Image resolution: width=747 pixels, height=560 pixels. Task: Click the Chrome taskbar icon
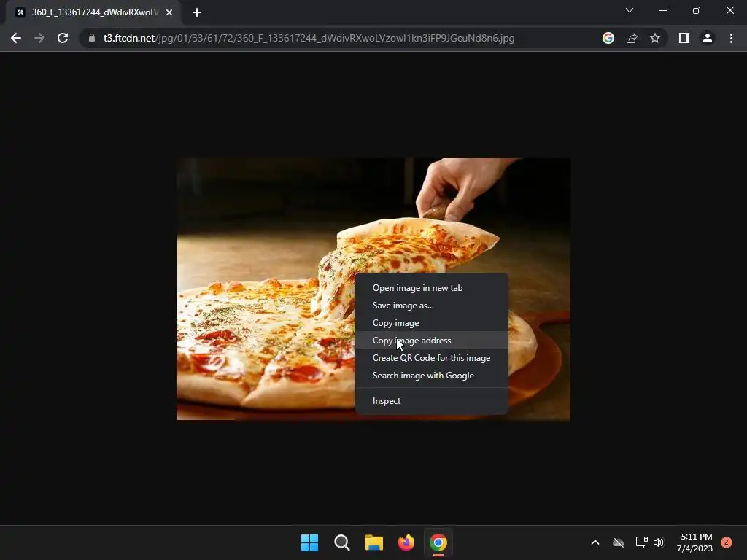(x=438, y=542)
